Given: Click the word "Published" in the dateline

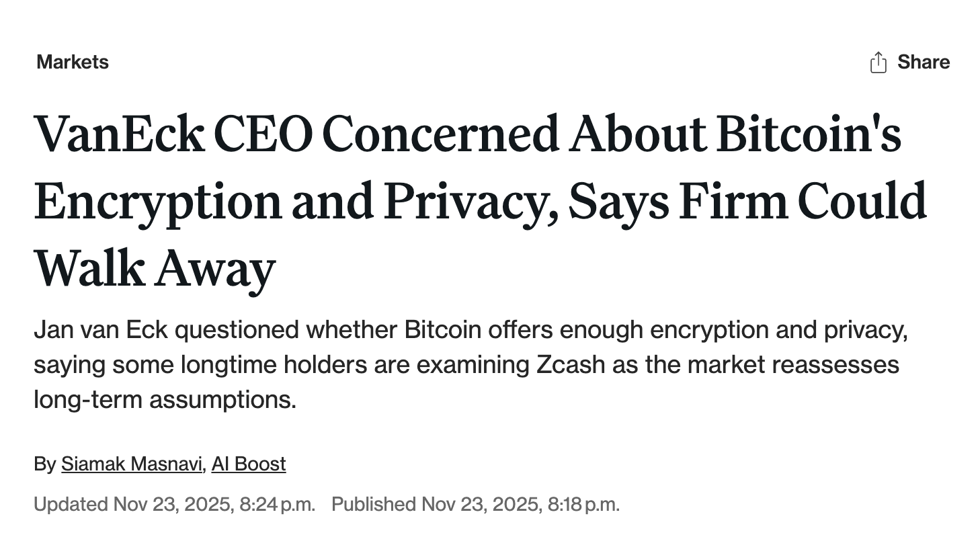Looking at the screenshot, I should point(373,504).
